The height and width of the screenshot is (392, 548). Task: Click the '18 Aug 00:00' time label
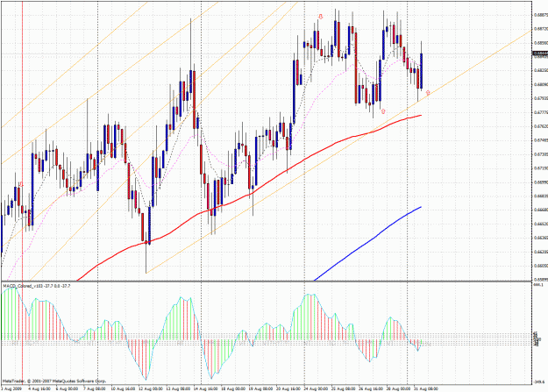click(233, 388)
